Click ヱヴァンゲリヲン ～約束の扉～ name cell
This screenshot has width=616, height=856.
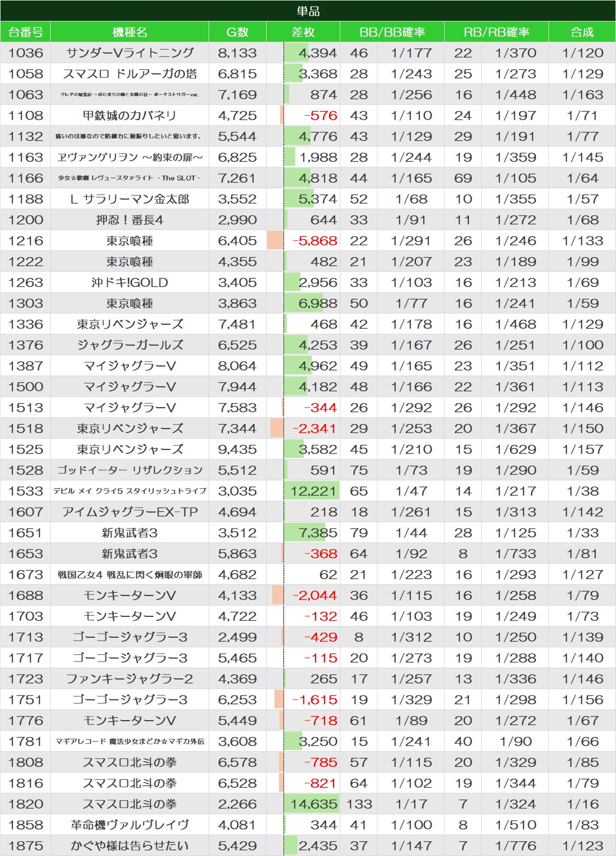click(130, 157)
